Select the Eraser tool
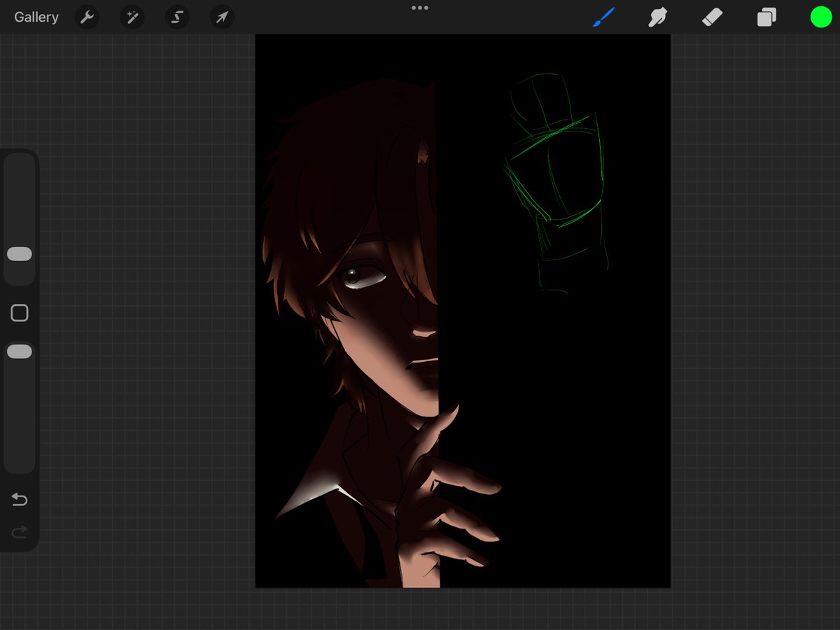The image size is (840, 630). coord(712,17)
